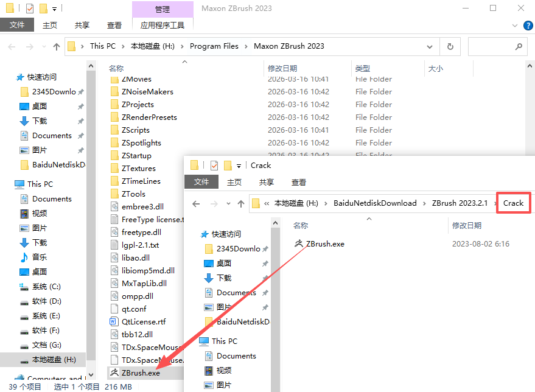535x392 pixels.
Task: Click Program Files in the address bar
Action: click(214, 46)
